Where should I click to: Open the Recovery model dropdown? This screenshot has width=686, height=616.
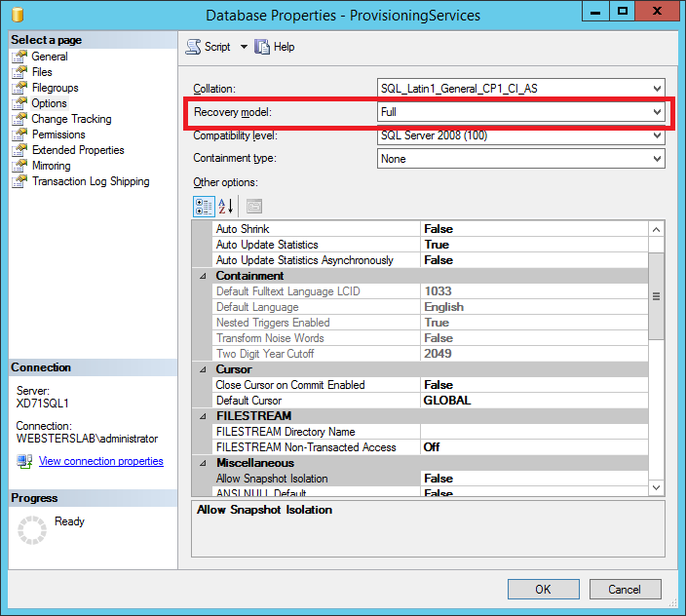(657, 112)
